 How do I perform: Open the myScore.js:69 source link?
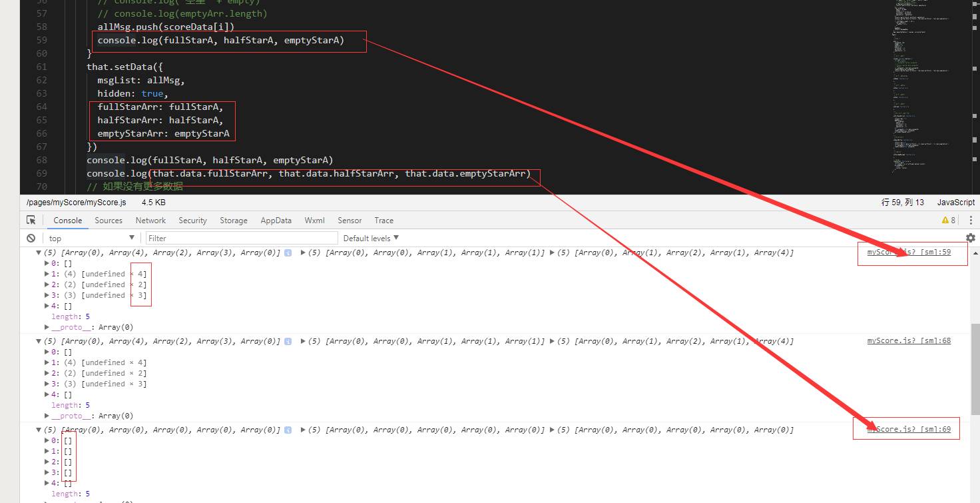908,430
